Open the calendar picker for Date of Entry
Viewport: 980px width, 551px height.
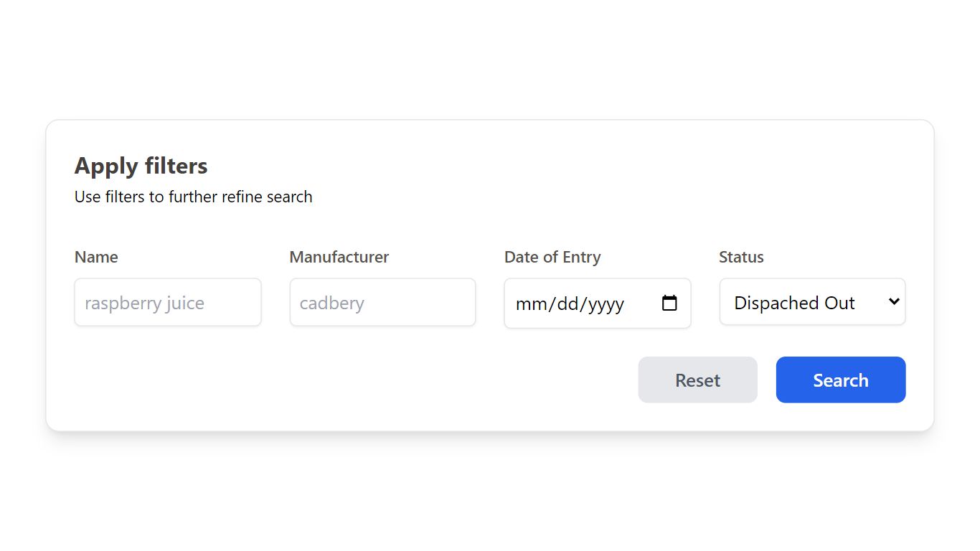[669, 303]
